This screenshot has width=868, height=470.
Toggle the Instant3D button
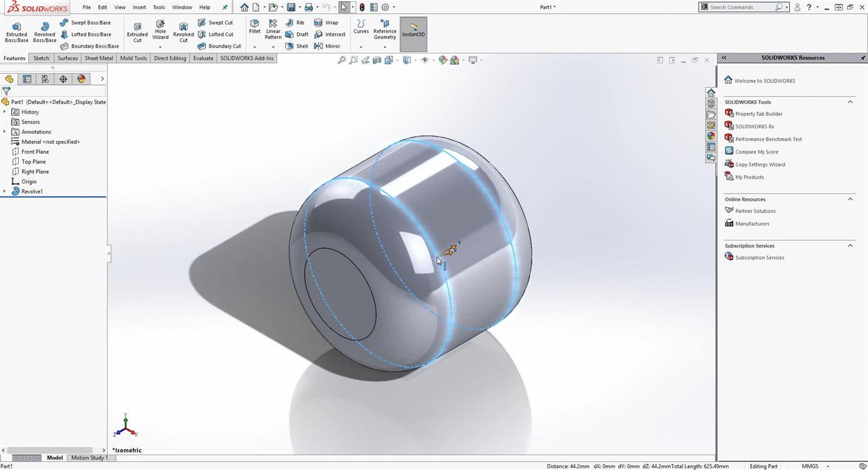[x=414, y=31]
